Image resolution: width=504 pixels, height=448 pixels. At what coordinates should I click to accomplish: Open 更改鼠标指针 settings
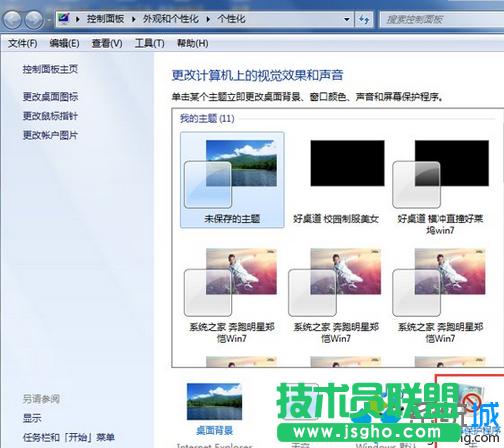[50, 116]
